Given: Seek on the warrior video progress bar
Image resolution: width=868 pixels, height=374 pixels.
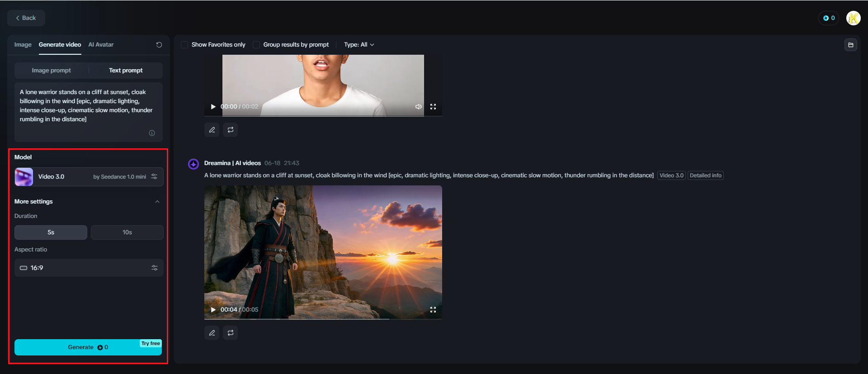Looking at the screenshot, I should tap(323, 319).
